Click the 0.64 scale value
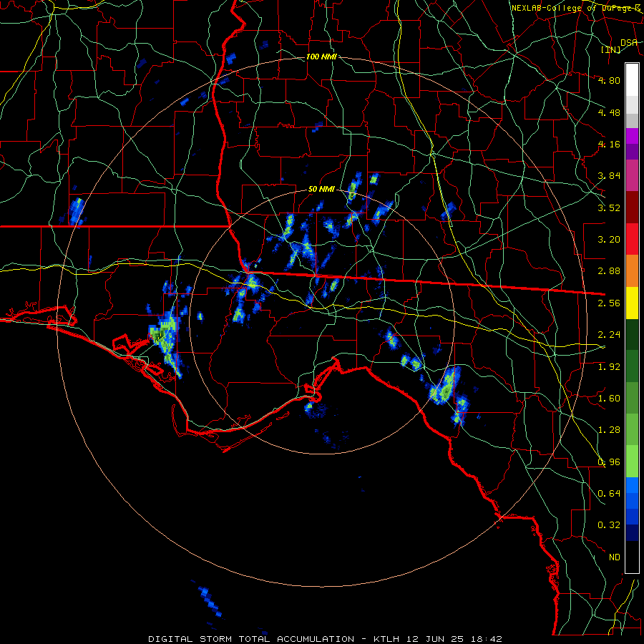 (609, 493)
